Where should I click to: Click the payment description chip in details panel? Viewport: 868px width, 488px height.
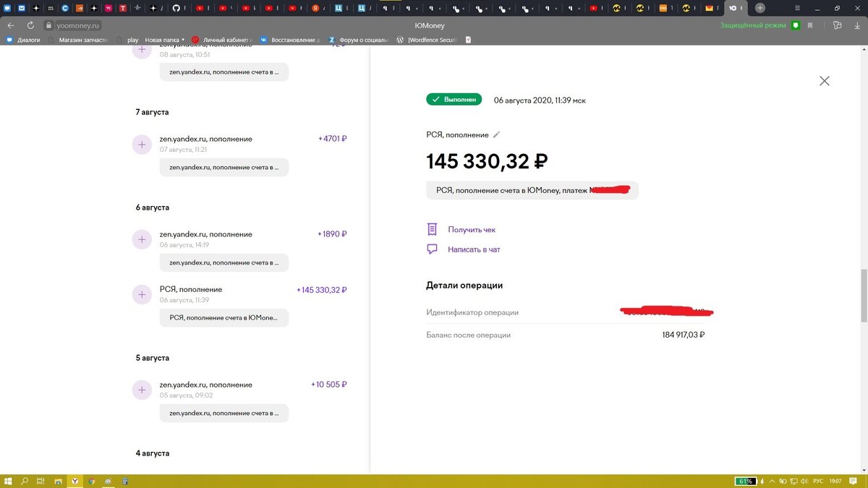532,190
